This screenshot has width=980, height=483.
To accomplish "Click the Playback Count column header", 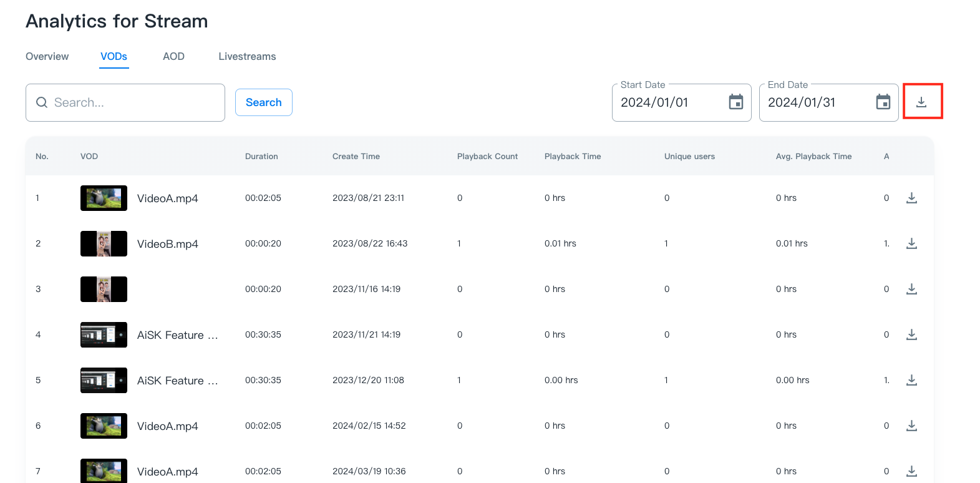I will pyautogui.click(x=487, y=157).
